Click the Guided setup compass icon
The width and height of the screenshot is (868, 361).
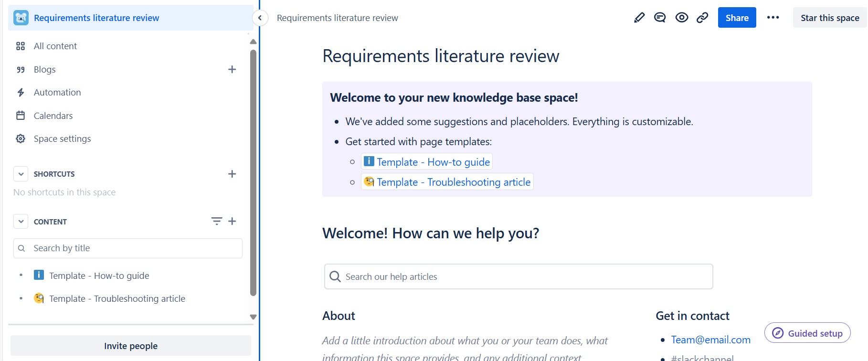point(778,333)
